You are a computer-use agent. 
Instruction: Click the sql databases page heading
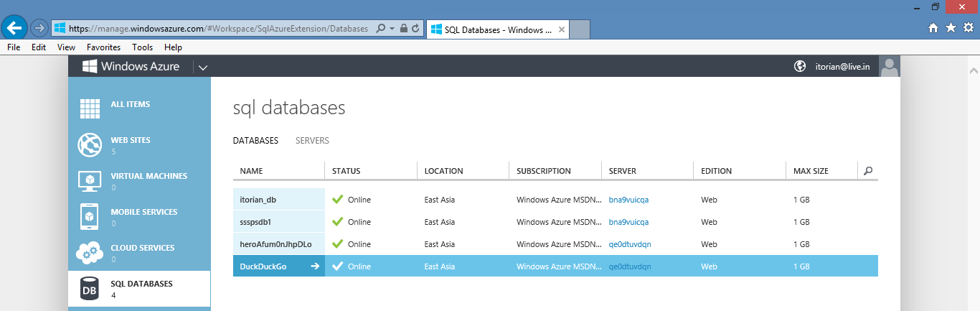289,108
